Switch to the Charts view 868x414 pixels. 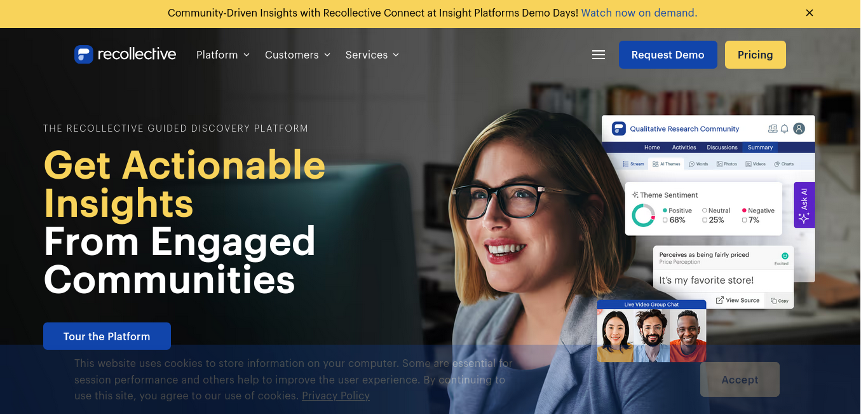click(783, 164)
